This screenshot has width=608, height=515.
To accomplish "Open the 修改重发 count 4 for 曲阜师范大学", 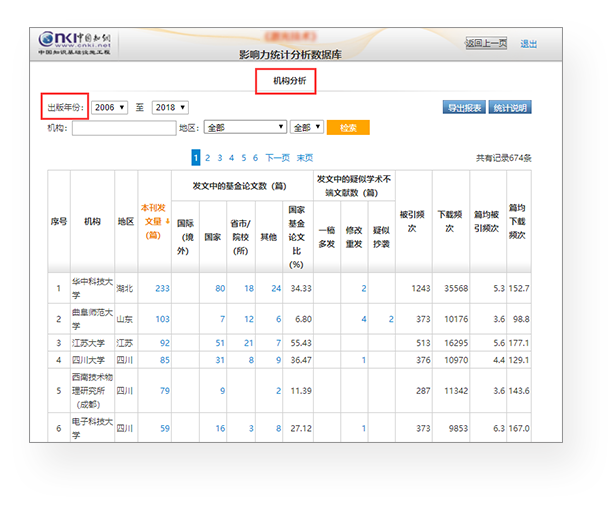I will tap(364, 319).
